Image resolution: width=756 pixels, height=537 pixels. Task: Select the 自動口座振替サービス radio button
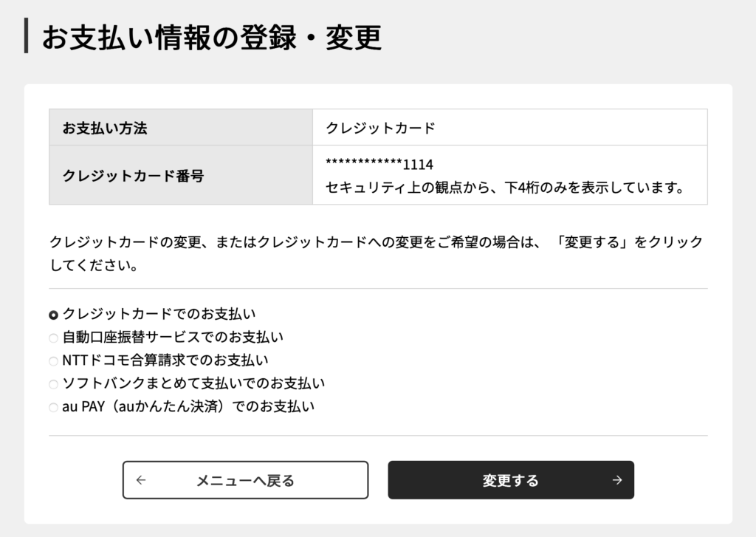click(x=53, y=338)
